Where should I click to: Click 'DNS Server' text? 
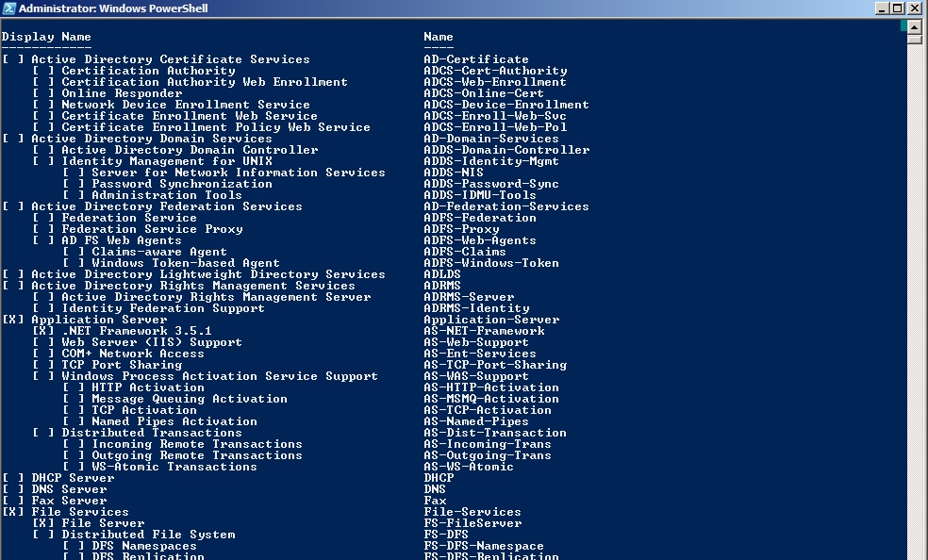coord(69,489)
